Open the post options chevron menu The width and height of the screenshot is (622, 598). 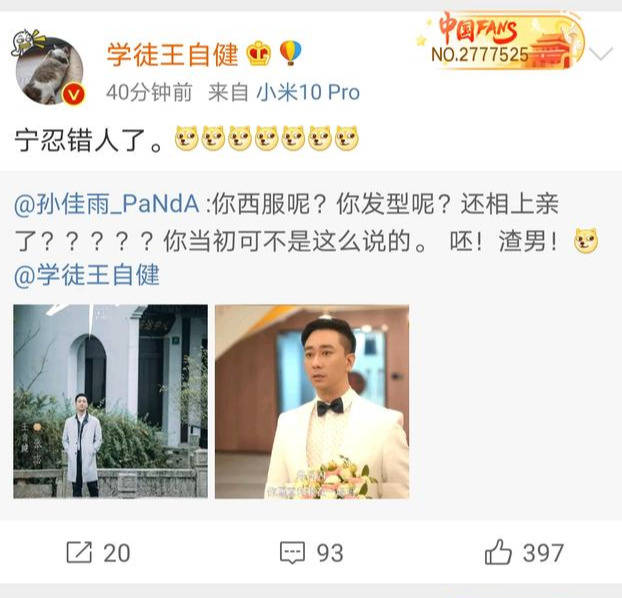coord(601,54)
